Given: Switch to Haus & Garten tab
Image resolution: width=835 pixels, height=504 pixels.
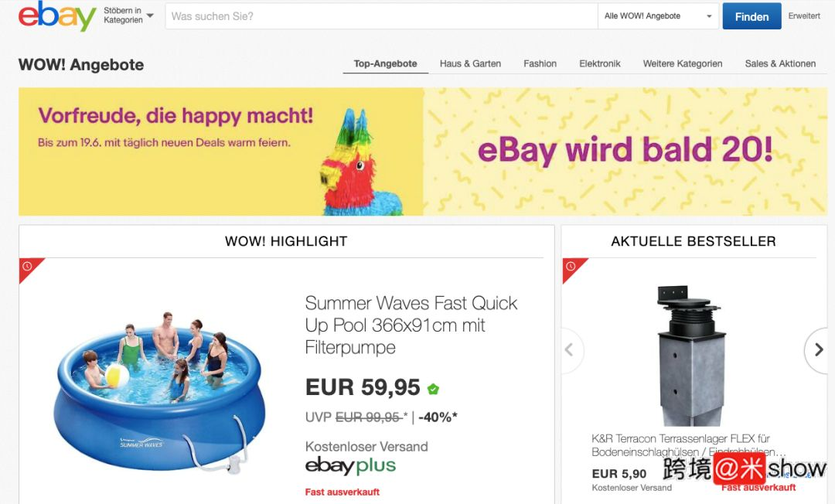Looking at the screenshot, I should tap(470, 64).
